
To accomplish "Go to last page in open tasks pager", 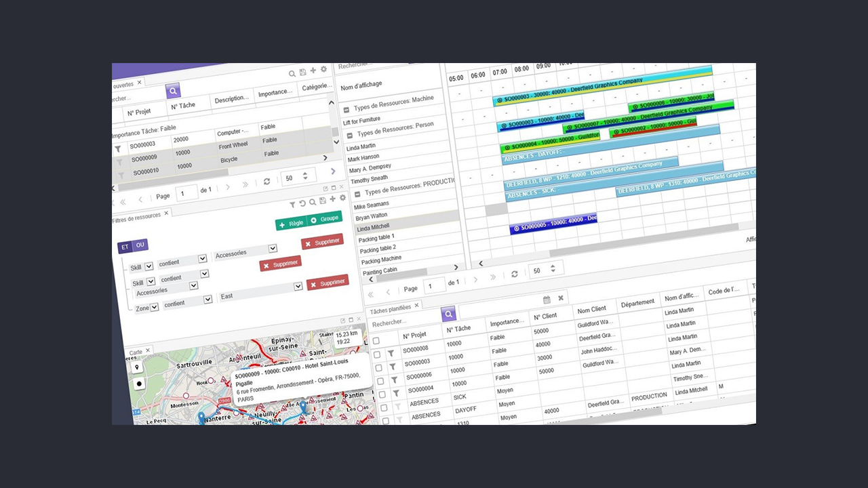I will (245, 185).
